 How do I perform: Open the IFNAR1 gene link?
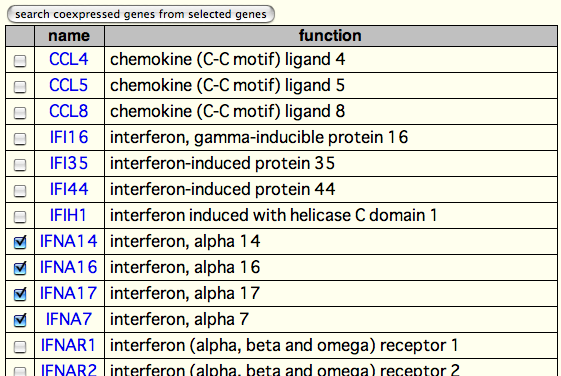coord(68,345)
